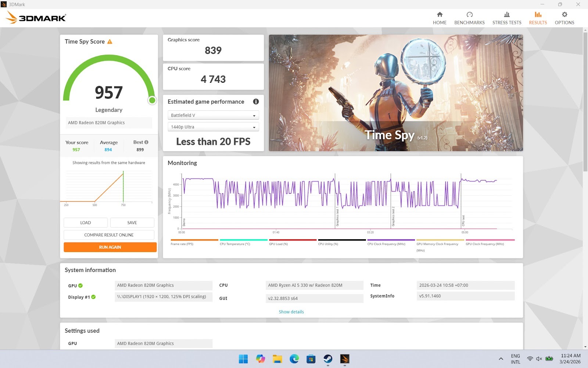The image size is (588, 368).
Task: Open the Benchmarks gauge icon
Action: coord(469,15)
